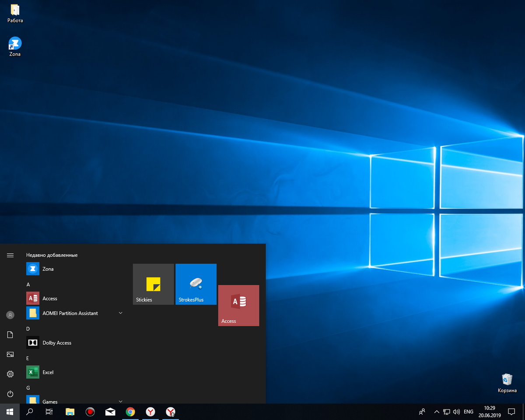Open Yandex Browser icon with padlock badge
The height and width of the screenshot is (420, 525).
pyautogui.click(x=171, y=412)
